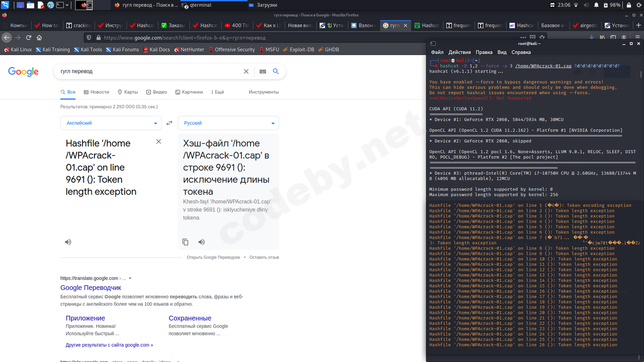The image size is (644, 362).
Task: Swap the translation languages
Action: point(169,123)
